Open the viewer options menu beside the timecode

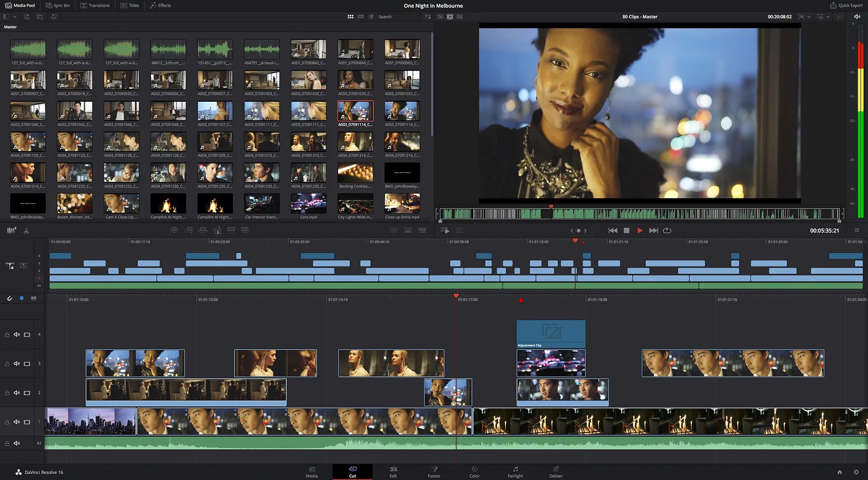(857, 231)
